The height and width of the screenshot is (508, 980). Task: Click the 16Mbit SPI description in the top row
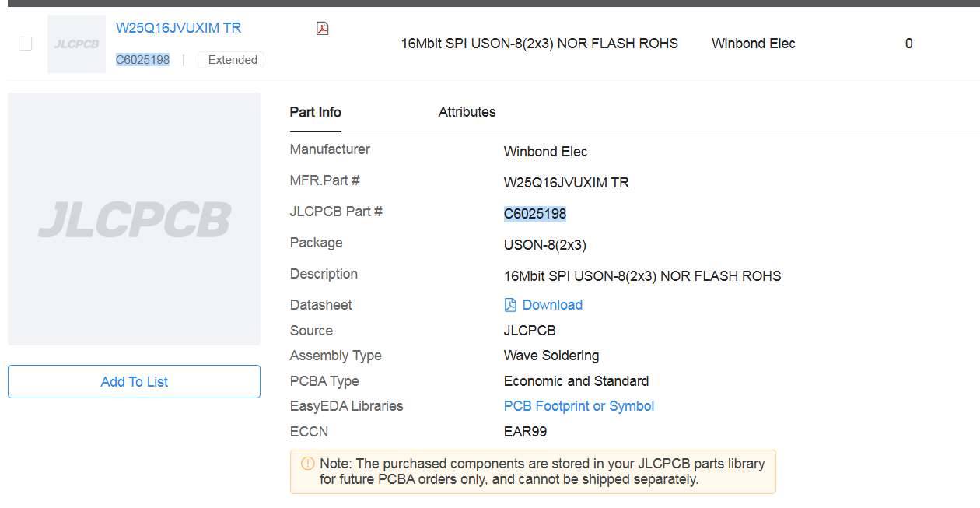(539, 44)
